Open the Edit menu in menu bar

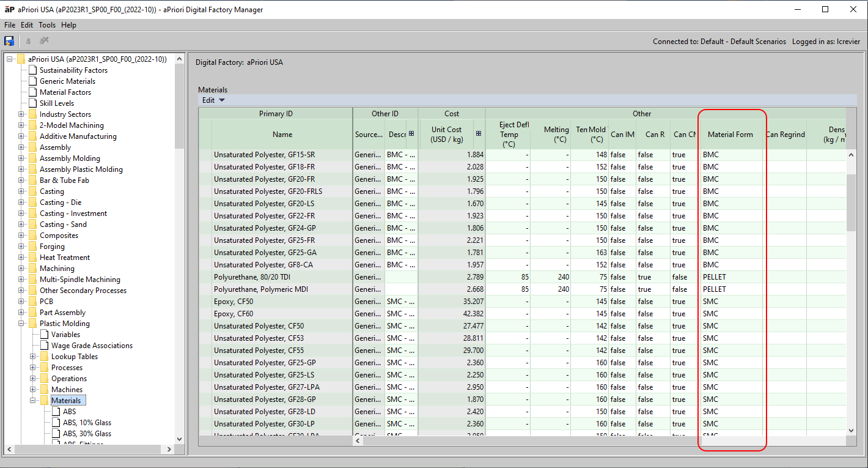click(x=27, y=25)
